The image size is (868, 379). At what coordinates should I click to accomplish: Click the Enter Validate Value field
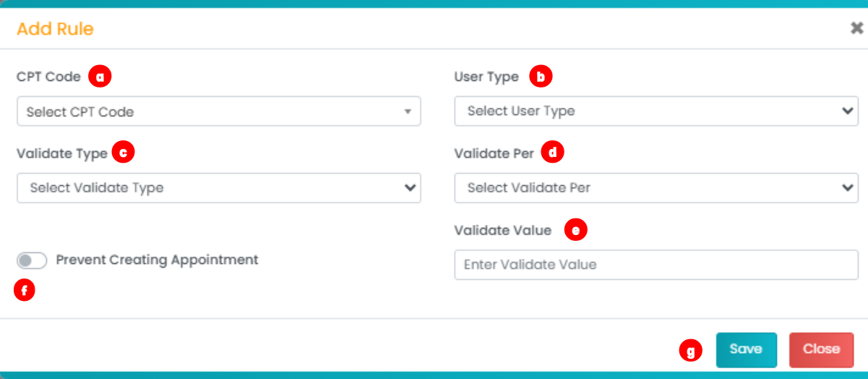(x=656, y=265)
